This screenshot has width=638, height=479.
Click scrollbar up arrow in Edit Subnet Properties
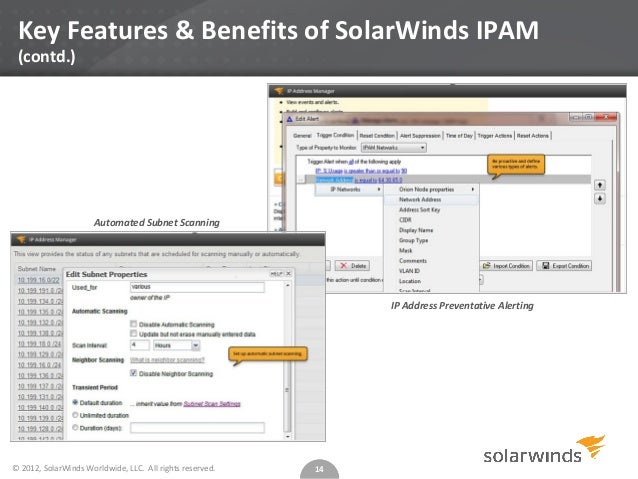click(288, 286)
